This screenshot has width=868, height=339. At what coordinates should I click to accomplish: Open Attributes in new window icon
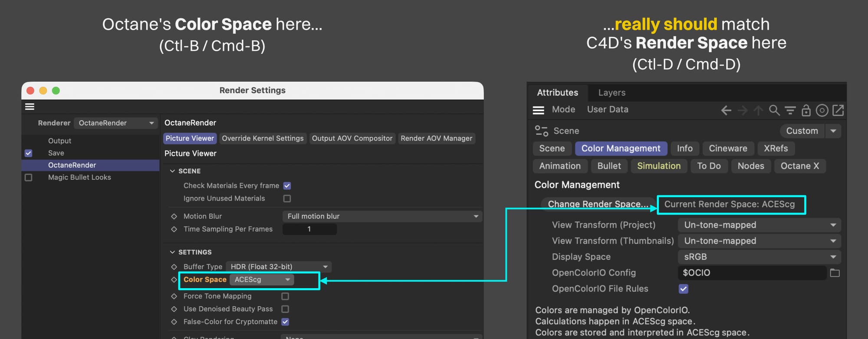click(838, 110)
